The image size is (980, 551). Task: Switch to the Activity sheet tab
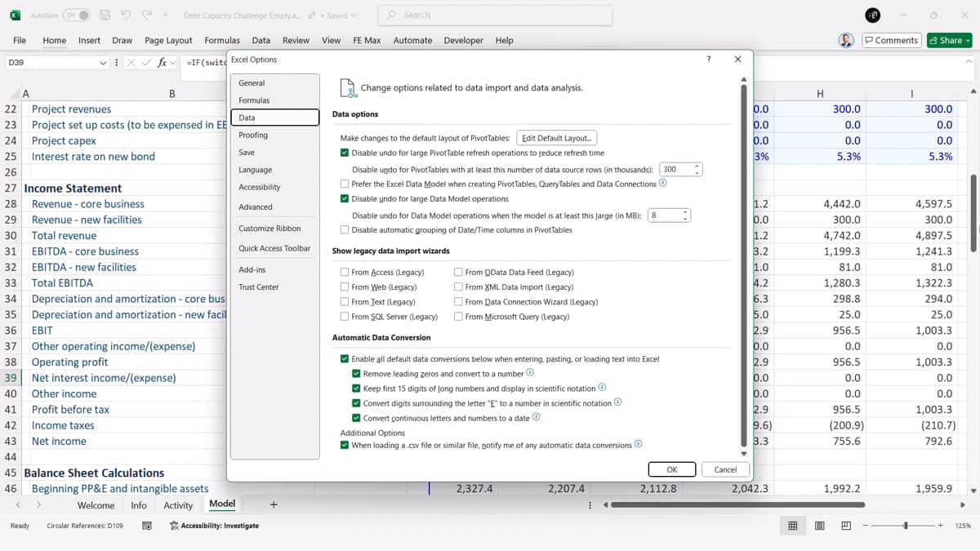178,505
